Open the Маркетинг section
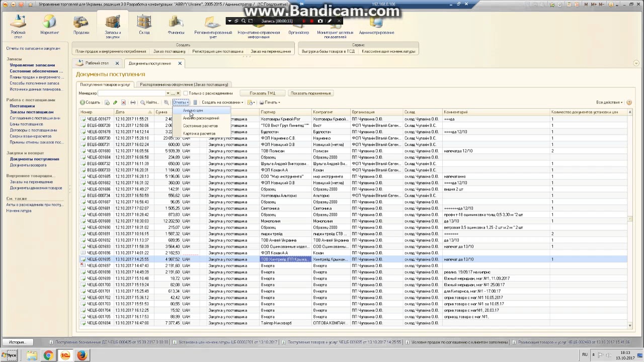This screenshot has width=644, height=362. 49,25
